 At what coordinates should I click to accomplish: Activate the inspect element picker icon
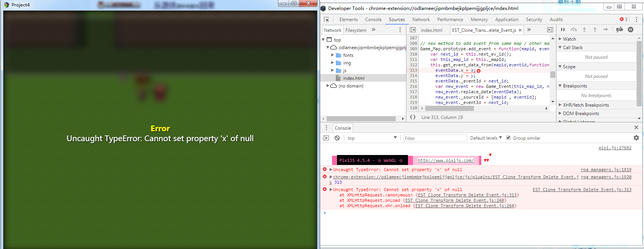tap(327, 20)
